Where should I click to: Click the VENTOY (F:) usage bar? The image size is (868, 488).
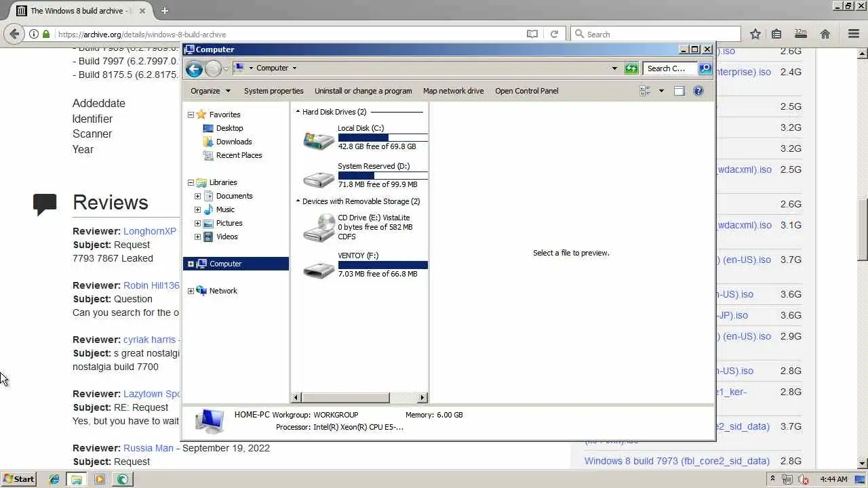[x=382, y=265]
